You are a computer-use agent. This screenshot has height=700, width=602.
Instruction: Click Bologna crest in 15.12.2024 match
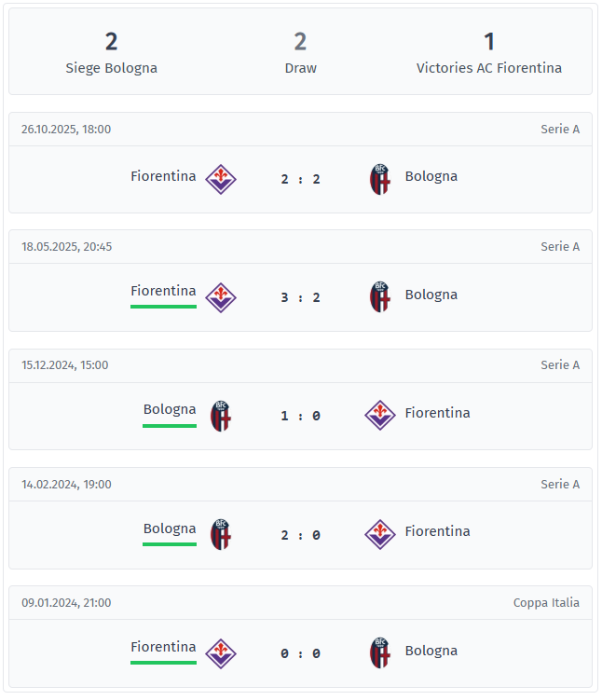221,416
